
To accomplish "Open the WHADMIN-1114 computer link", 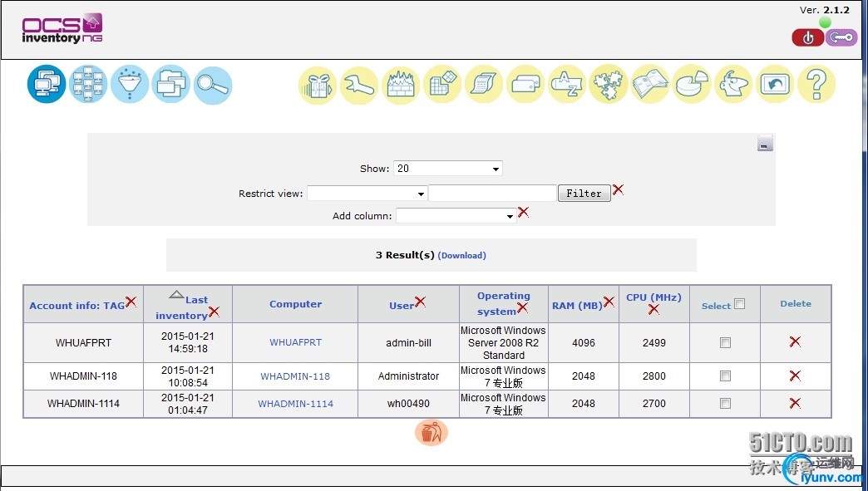I will pos(295,404).
